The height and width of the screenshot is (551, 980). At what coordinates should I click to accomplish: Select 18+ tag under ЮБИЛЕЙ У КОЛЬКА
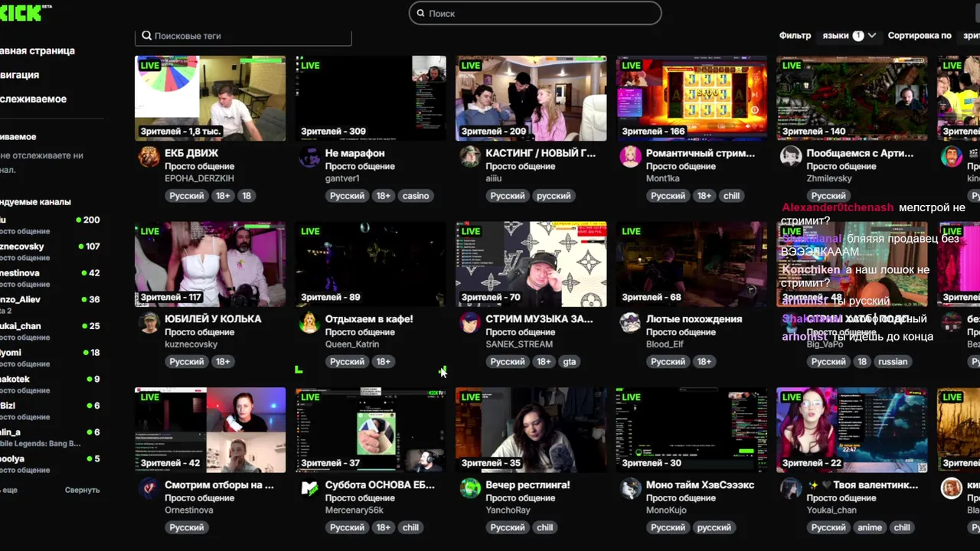point(223,362)
